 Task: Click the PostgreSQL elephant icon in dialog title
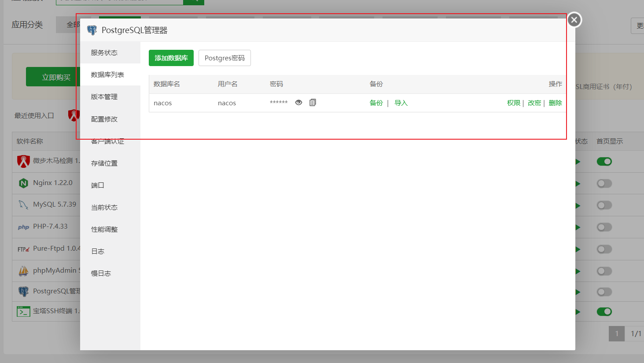pos(92,30)
